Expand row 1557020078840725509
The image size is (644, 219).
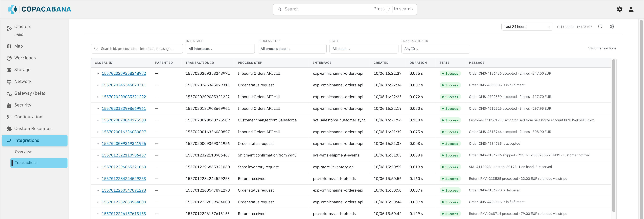(98, 120)
